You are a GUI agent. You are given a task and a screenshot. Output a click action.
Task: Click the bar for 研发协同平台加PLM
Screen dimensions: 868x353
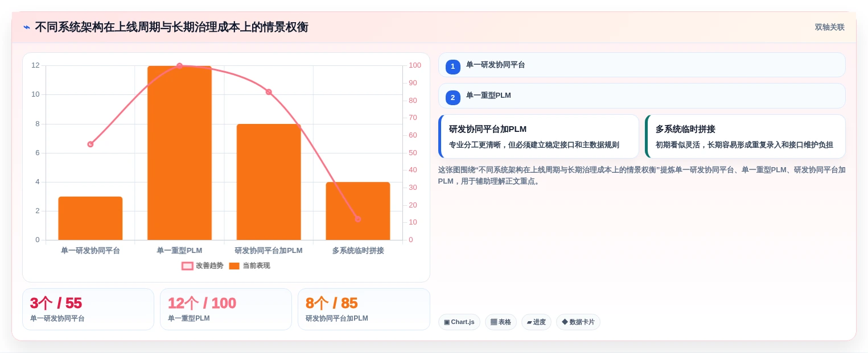[269, 182]
